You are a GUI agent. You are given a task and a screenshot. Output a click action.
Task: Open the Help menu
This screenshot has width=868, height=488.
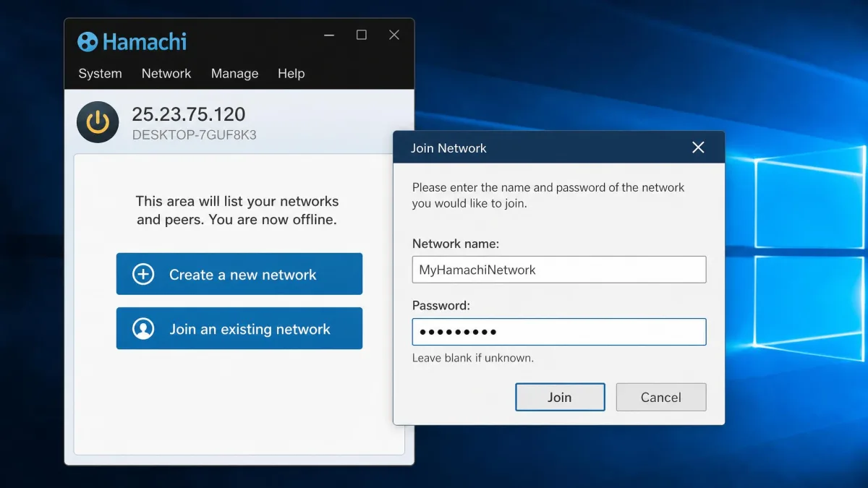click(x=291, y=74)
